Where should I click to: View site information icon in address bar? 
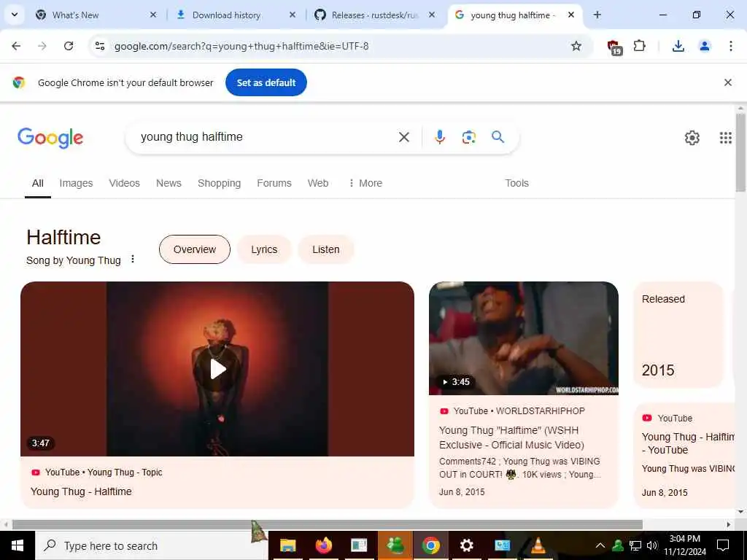pyautogui.click(x=100, y=46)
